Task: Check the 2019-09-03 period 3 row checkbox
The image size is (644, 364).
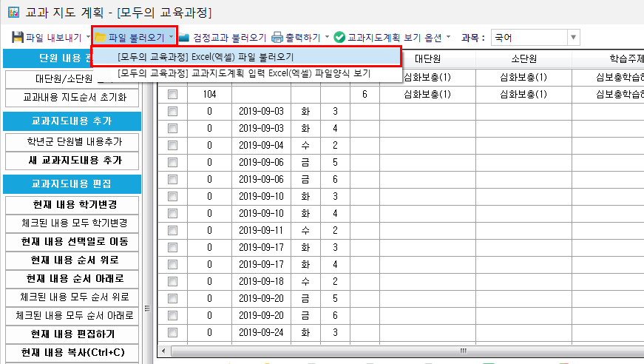Action: 172,111
